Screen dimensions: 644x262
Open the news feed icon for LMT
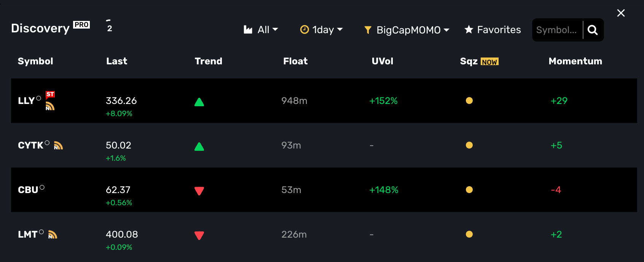click(x=53, y=235)
